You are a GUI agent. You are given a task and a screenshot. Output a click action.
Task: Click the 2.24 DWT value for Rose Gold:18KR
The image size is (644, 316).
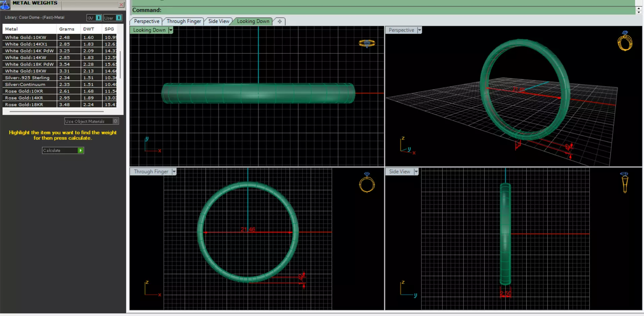point(88,104)
